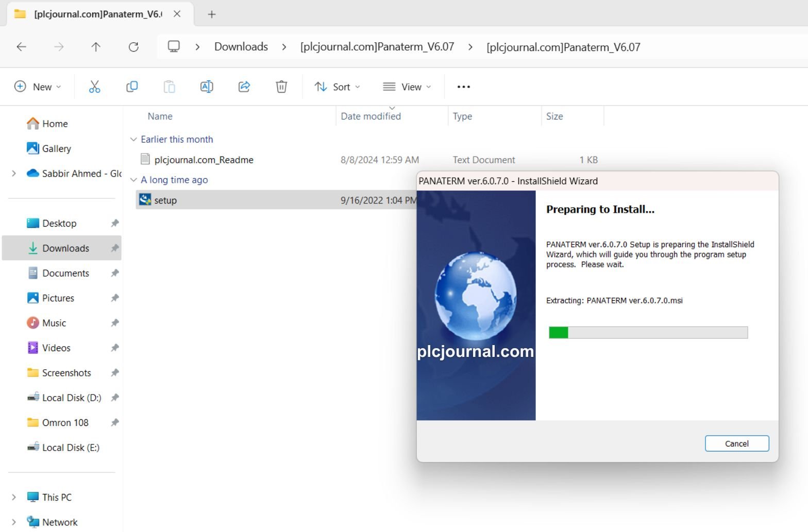The height and width of the screenshot is (532, 808).
Task: Click the pin icon beside Omron 108
Action: (x=114, y=422)
